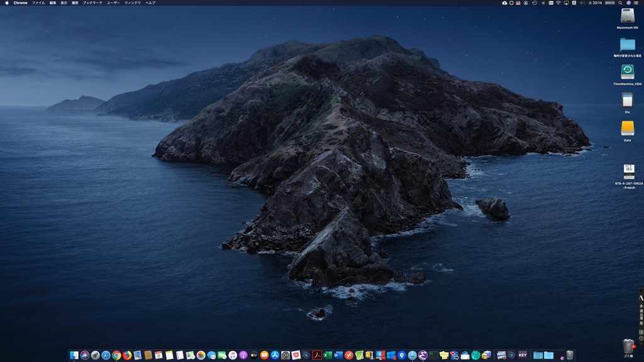Open System Preferences gear in Dock
Screen dimensions: 644x362
coord(286,355)
